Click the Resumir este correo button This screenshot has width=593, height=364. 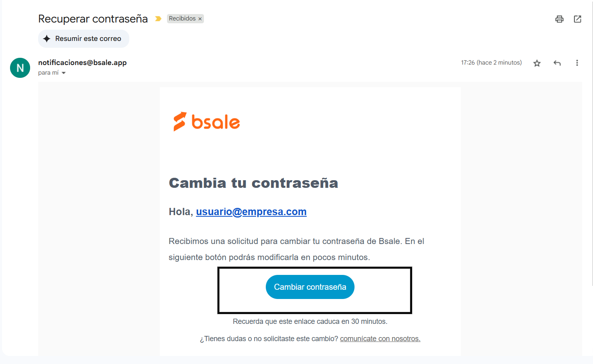click(84, 39)
